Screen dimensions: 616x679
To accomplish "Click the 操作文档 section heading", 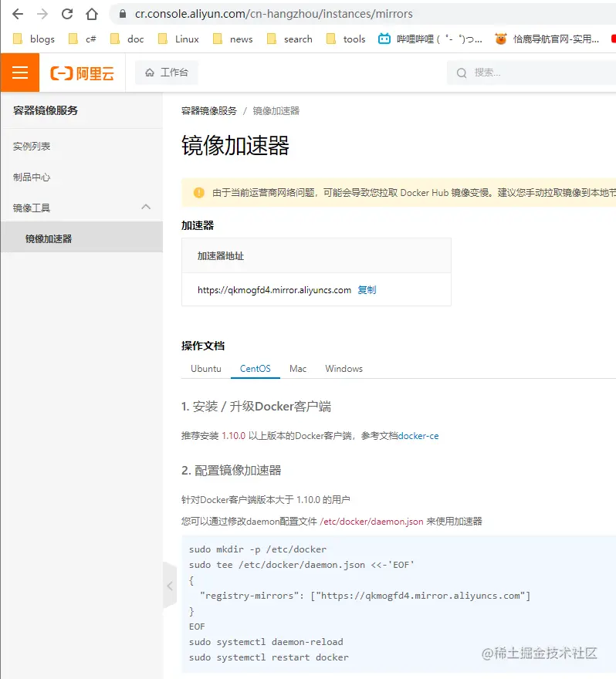I will point(203,346).
